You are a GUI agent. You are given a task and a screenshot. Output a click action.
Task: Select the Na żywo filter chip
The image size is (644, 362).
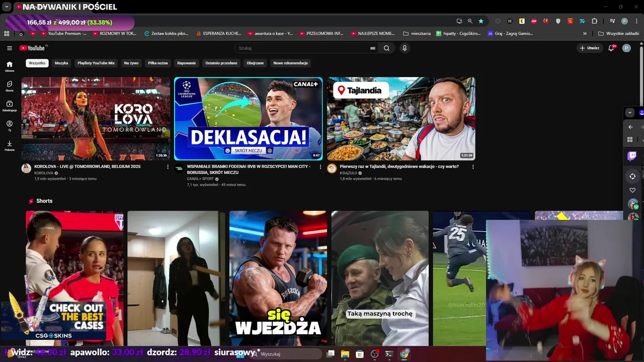tap(131, 63)
